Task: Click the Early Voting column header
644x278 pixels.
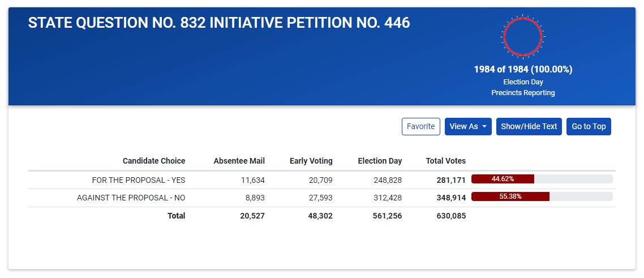Action: pos(311,161)
